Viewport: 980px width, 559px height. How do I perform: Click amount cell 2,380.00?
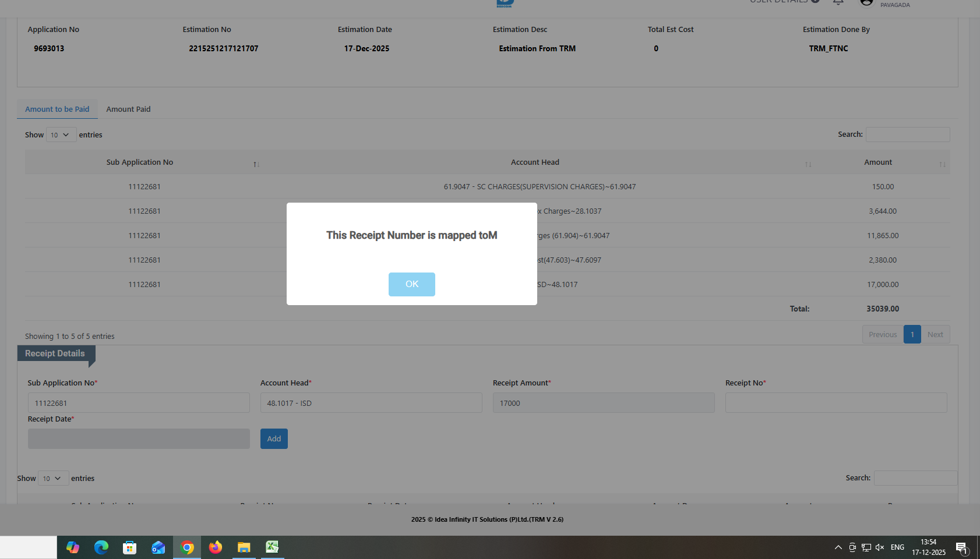pyautogui.click(x=883, y=260)
